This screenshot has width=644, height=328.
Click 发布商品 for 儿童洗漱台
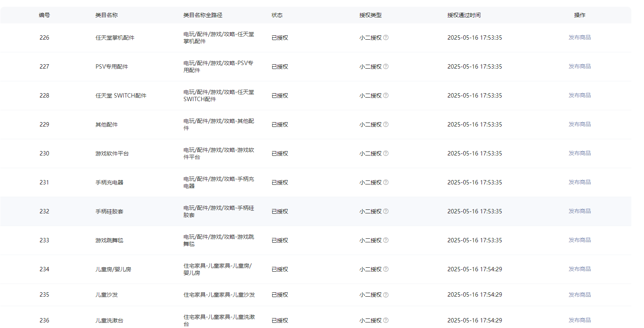pyautogui.click(x=579, y=320)
